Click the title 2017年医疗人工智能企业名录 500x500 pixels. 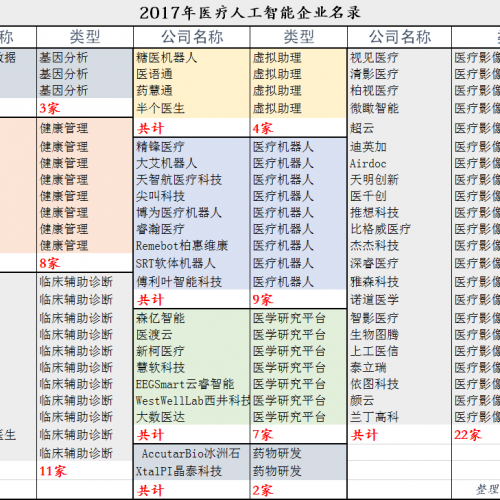click(250, 13)
